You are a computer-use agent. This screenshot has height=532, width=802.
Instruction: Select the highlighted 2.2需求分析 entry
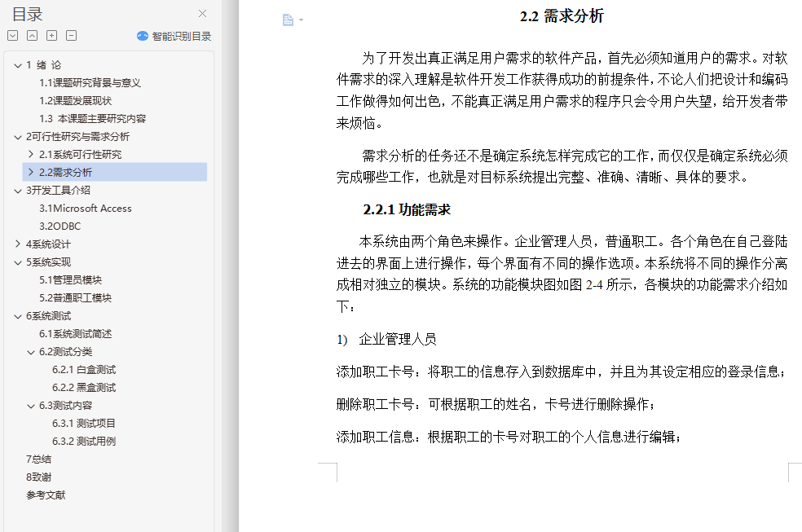(x=115, y=172)
